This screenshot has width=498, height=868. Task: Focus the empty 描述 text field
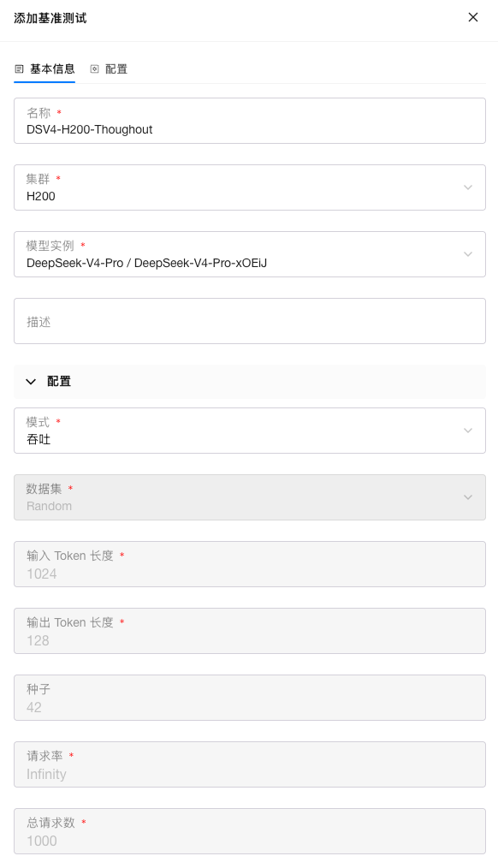coord(250,321)
